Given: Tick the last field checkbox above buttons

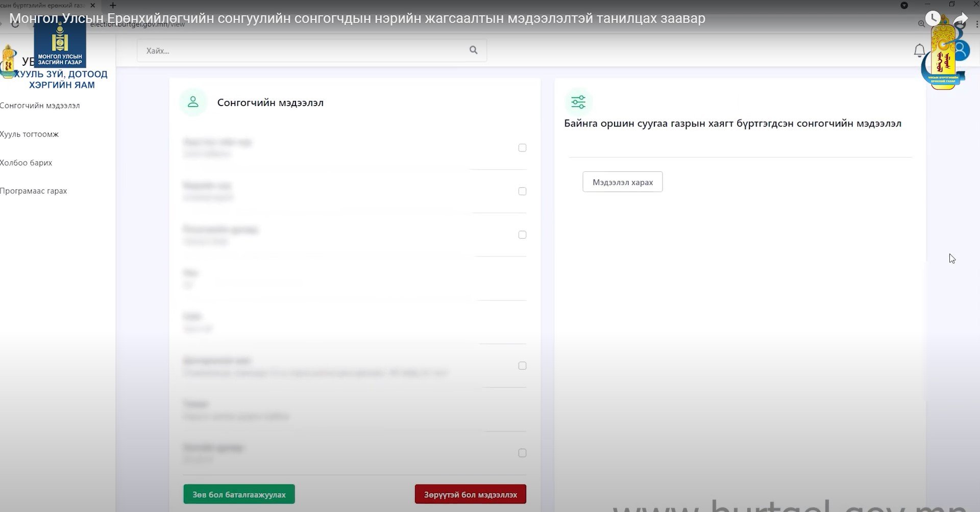Looking at the screenshot, I should pyautogui.click(x=522, y=453).
